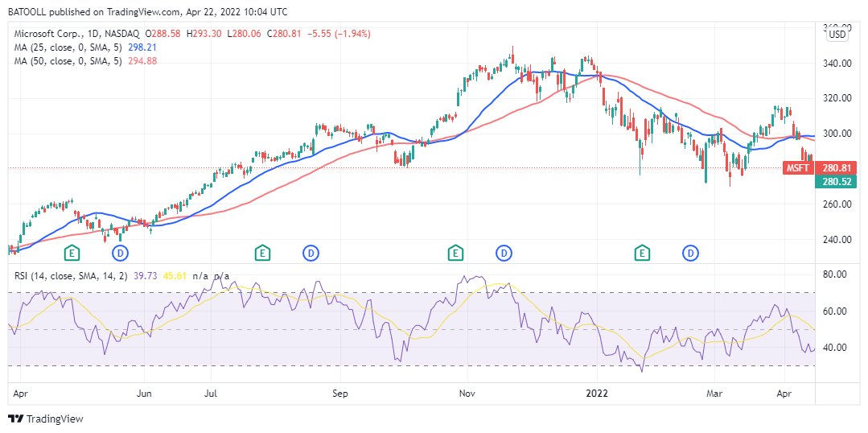
Task: Click the 2022 label on the time axis
Action: tap(598, 394)
